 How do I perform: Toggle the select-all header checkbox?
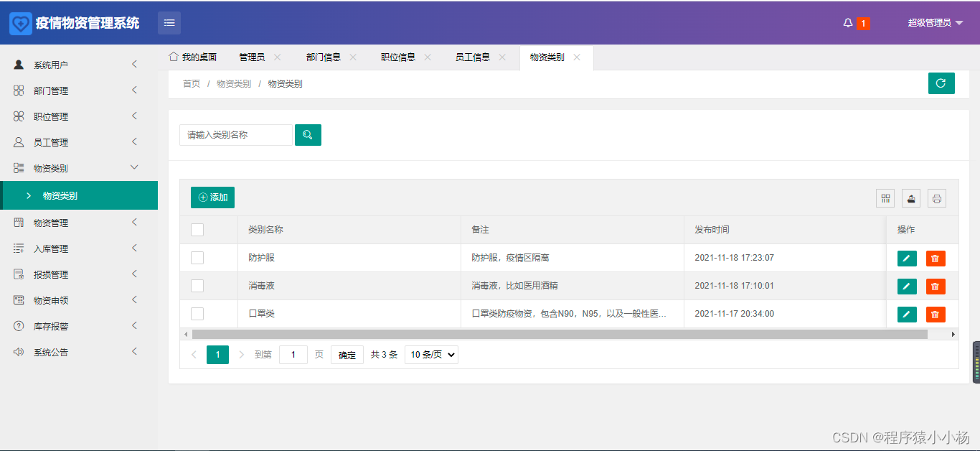(x=197, y=230)
